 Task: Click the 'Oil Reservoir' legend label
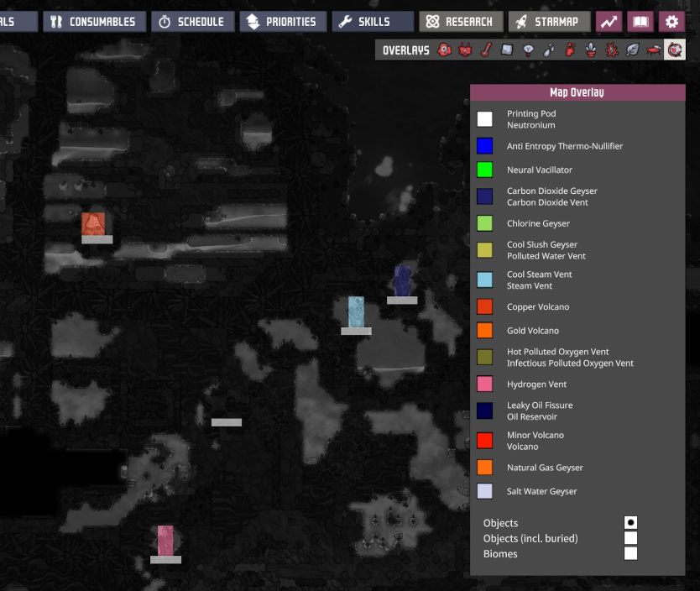[531, 417]
